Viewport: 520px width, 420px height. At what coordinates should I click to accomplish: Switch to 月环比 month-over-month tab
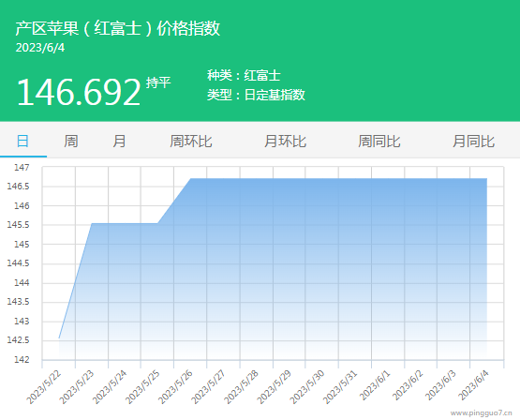tap(285, 141)
